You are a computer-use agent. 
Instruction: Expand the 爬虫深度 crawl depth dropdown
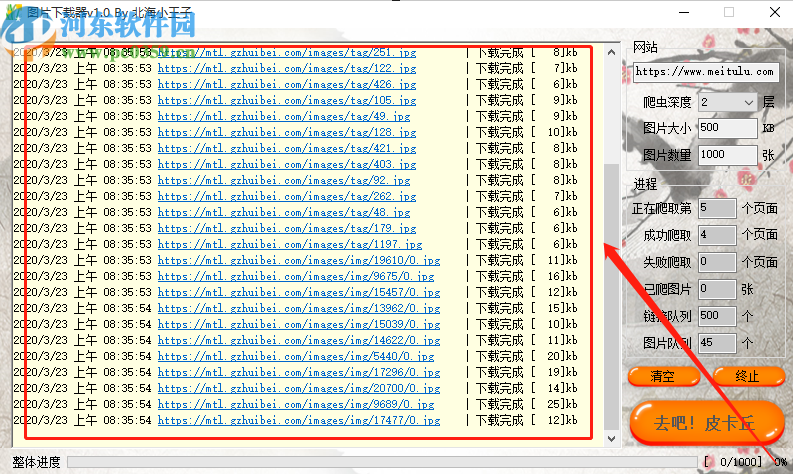click(748, 103)
